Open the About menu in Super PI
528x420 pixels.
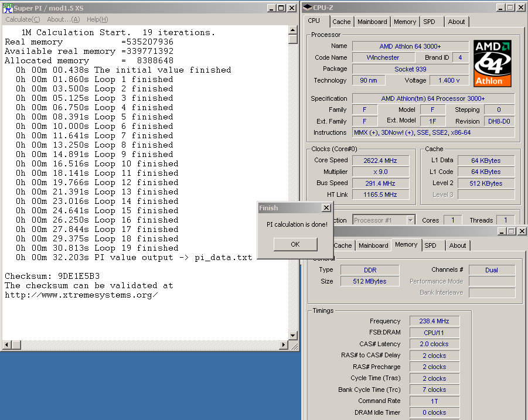pyautogui.click(x=63, y=19)
